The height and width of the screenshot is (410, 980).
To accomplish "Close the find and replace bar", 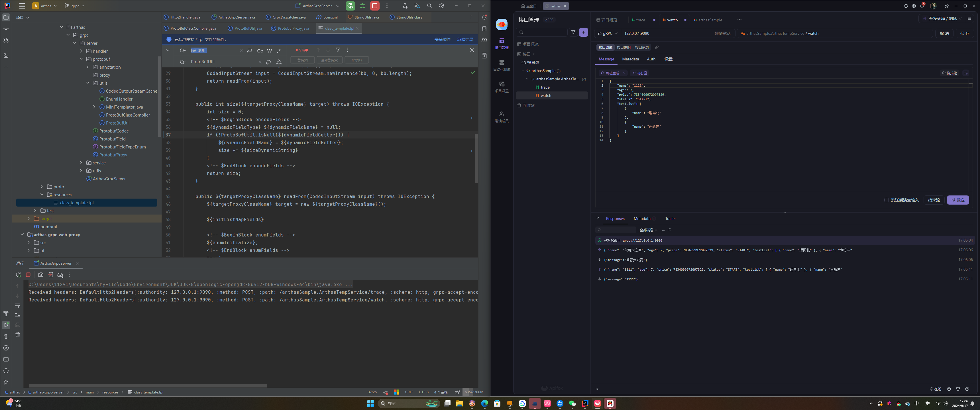I will 472,50.
